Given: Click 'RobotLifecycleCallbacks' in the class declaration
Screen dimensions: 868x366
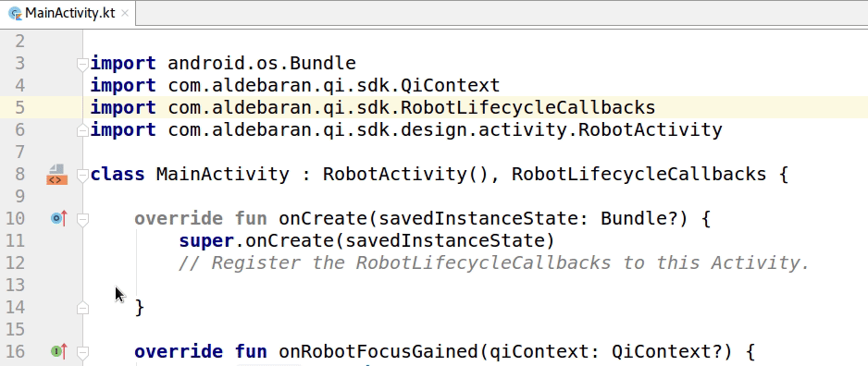Looking at the screenshot, I should [639, 174].
